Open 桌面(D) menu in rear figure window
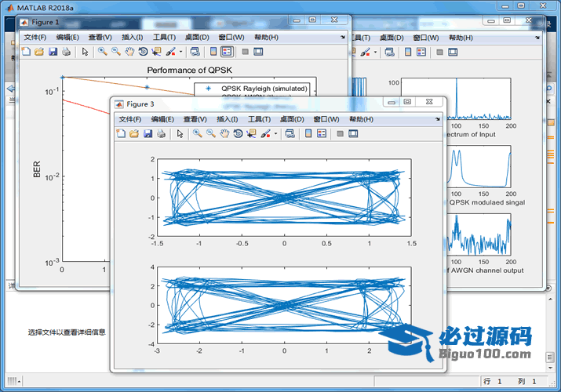Viewport: 561px width, 392px height. coord(392,38)
